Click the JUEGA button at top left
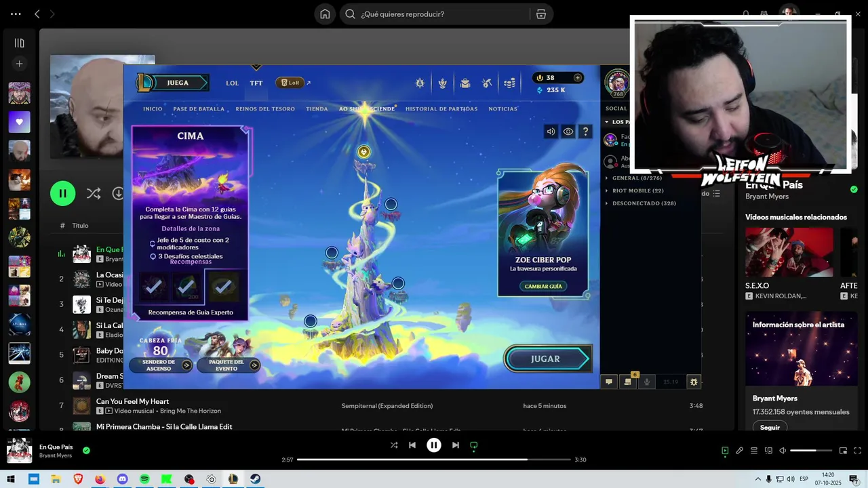 [x=174, y=83]
